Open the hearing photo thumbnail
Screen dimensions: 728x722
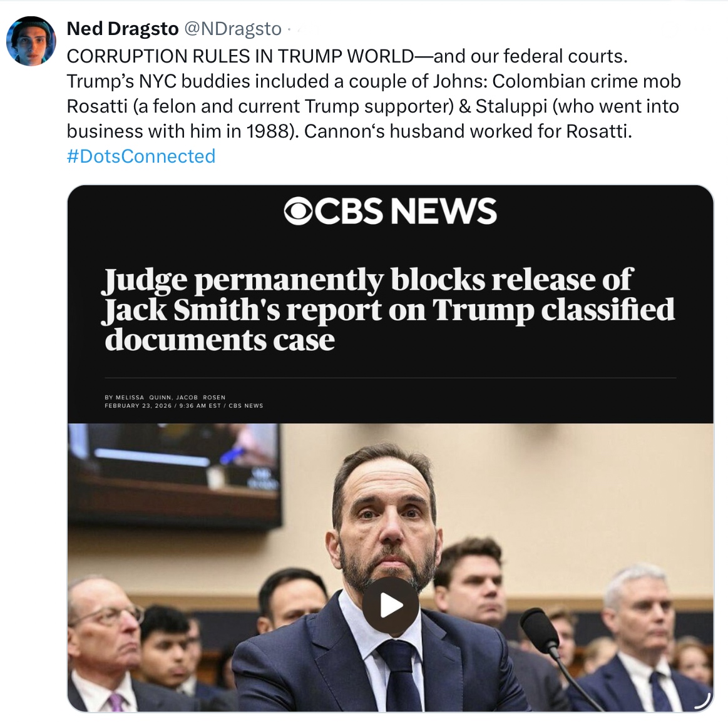point(390,567)
